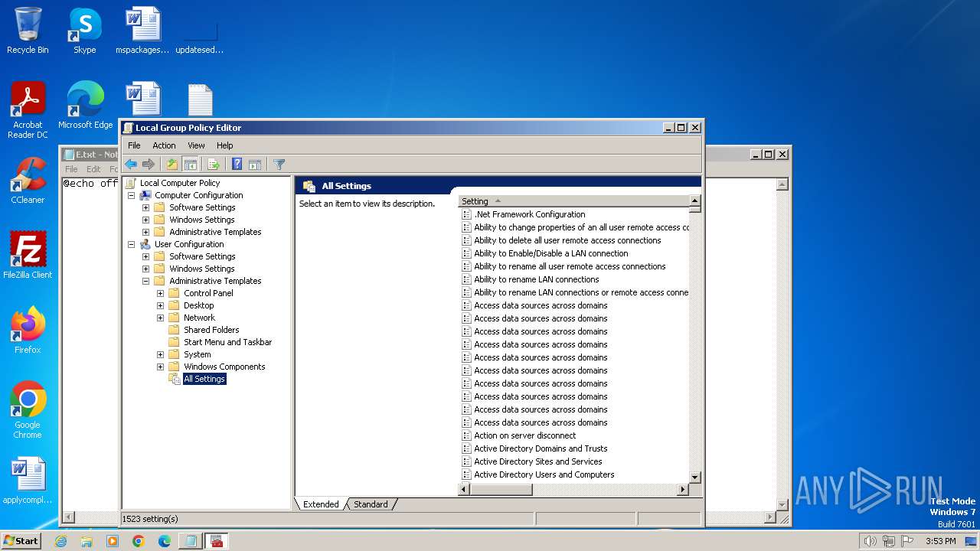
Task: Click the clock showing 3:53 PM
Action: [x=940, y=541]
